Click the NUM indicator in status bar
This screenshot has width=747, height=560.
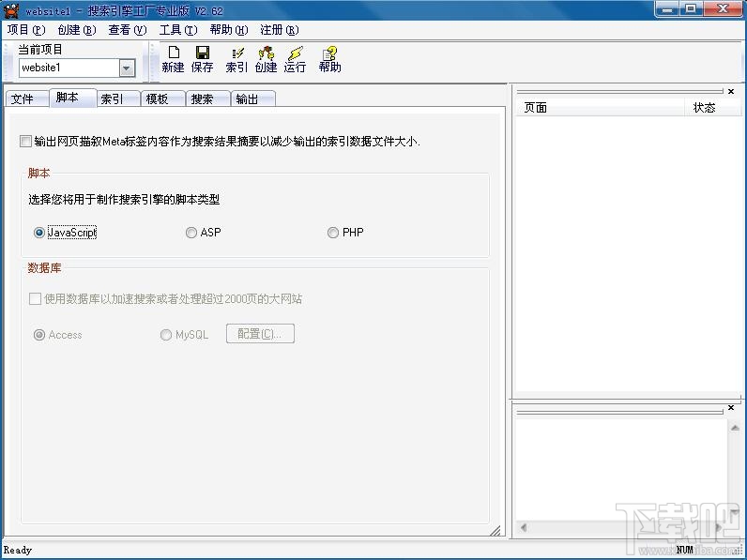tap(684, 550)
